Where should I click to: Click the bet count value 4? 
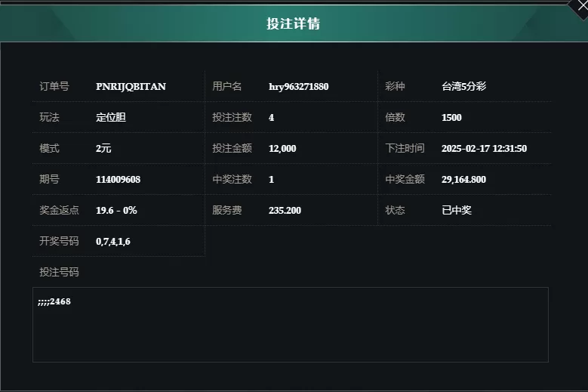(271, 118)
